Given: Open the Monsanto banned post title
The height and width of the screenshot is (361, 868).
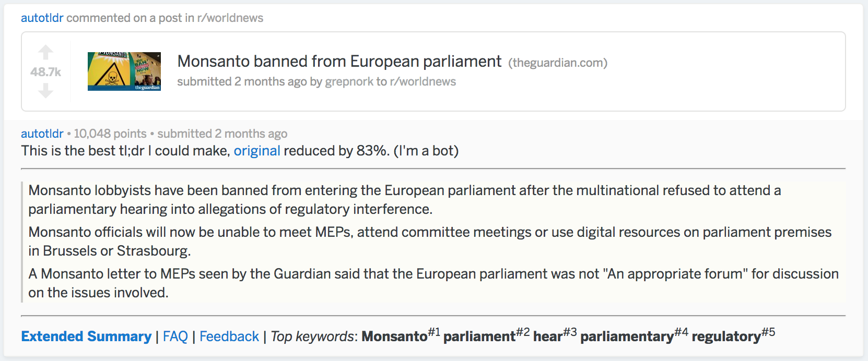Looking at the screenshot, I should click(339, 62).
